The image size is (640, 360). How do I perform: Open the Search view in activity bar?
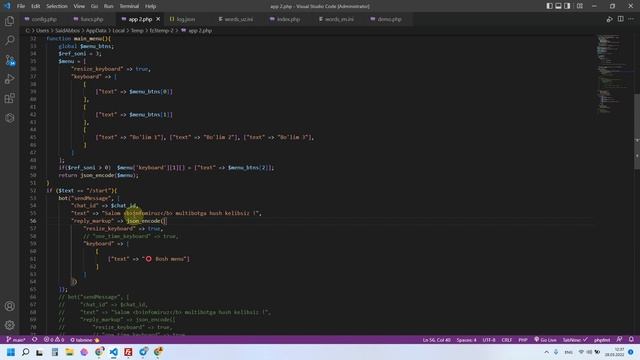click(9, 40)
